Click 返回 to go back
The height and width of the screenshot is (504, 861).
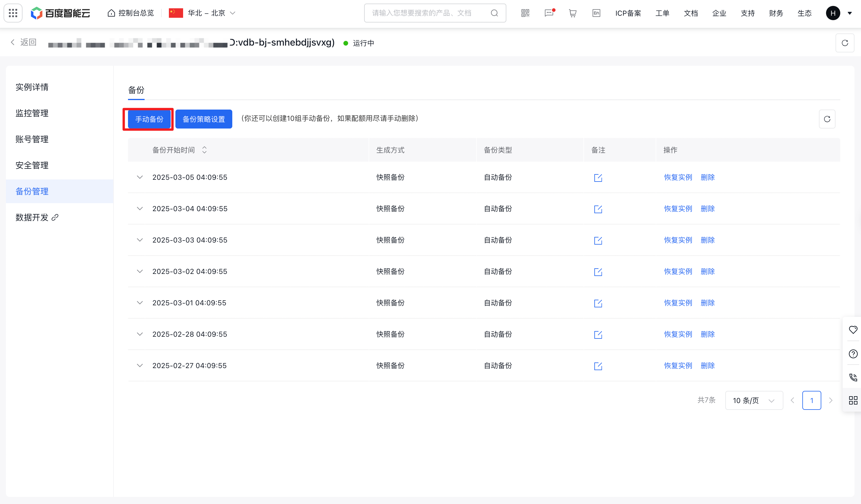pos(24,42)
